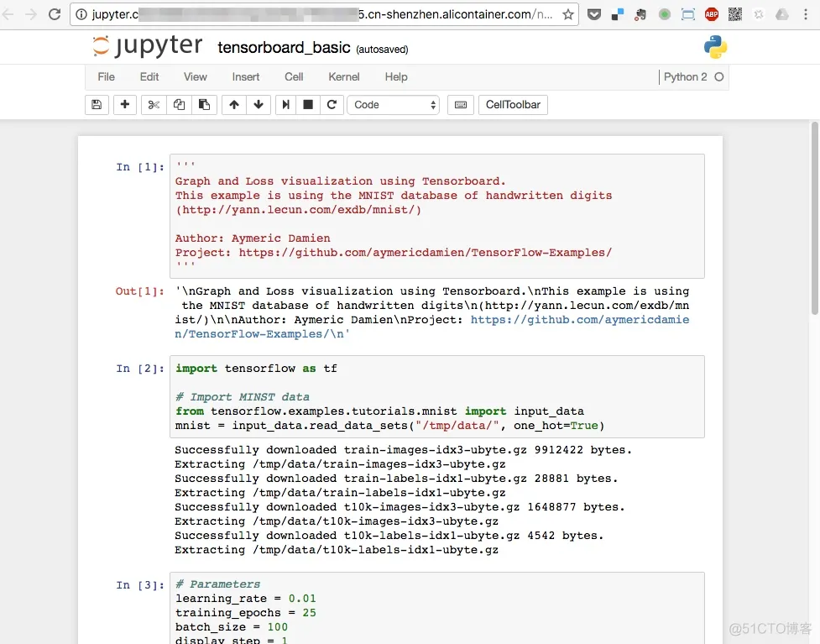The width and height of the screenshot is (820, 644).
Task: Open the Edit menu
Action: tap(149, 77)
